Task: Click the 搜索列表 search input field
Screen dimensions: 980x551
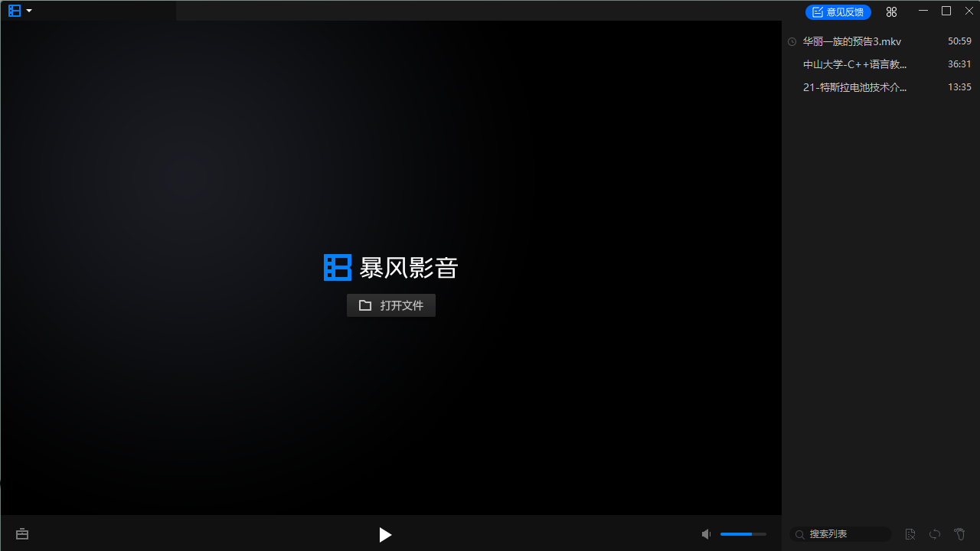Action: pos(842,534)
